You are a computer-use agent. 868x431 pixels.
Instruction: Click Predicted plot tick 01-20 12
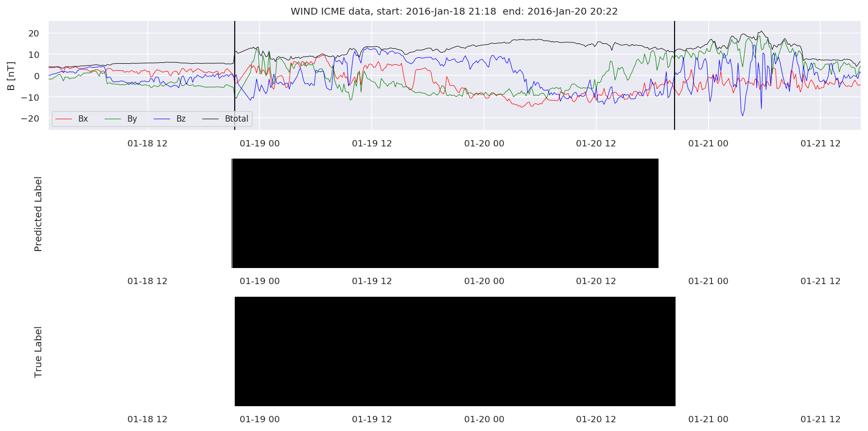tap(596, 281)
